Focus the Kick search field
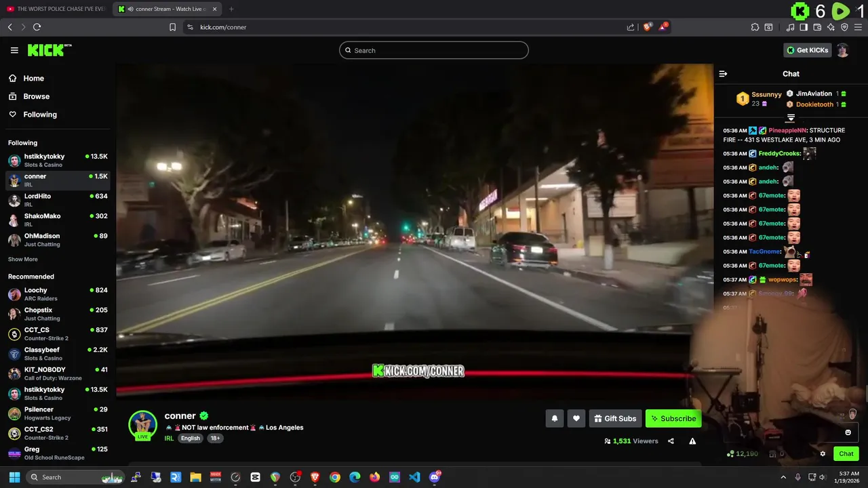868x488 pixels. (434, 50)
